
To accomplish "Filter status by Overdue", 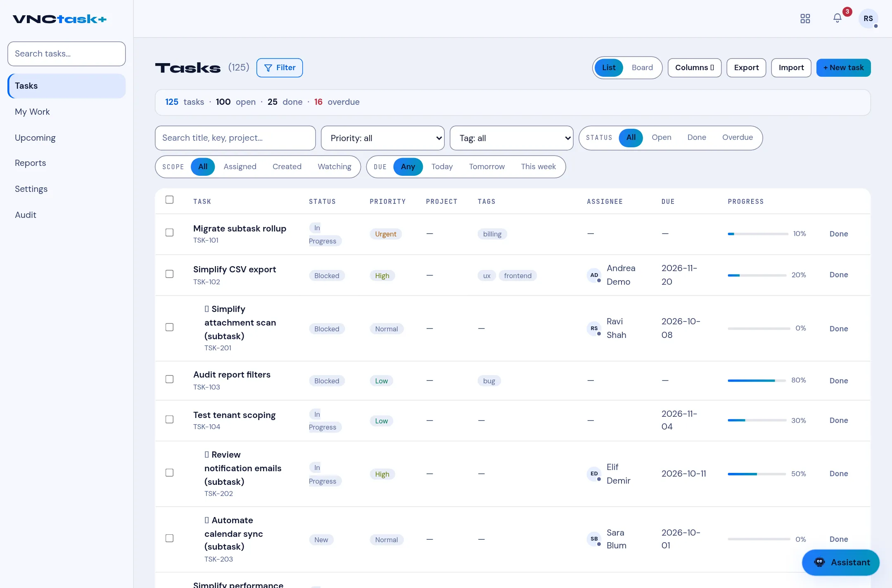I will 738,137.
